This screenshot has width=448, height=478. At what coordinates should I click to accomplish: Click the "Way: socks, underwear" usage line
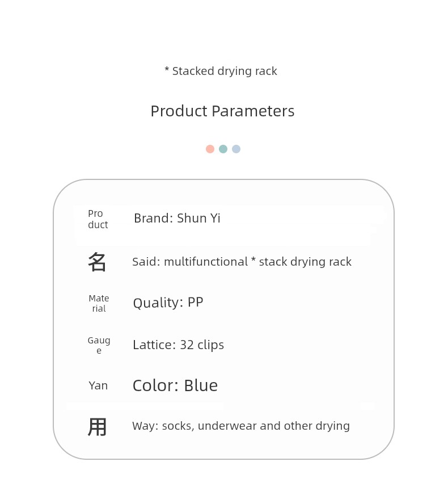point(240,426)
